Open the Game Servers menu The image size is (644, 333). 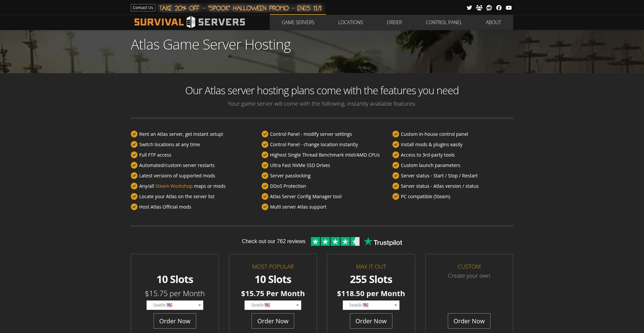coord(298,23)
